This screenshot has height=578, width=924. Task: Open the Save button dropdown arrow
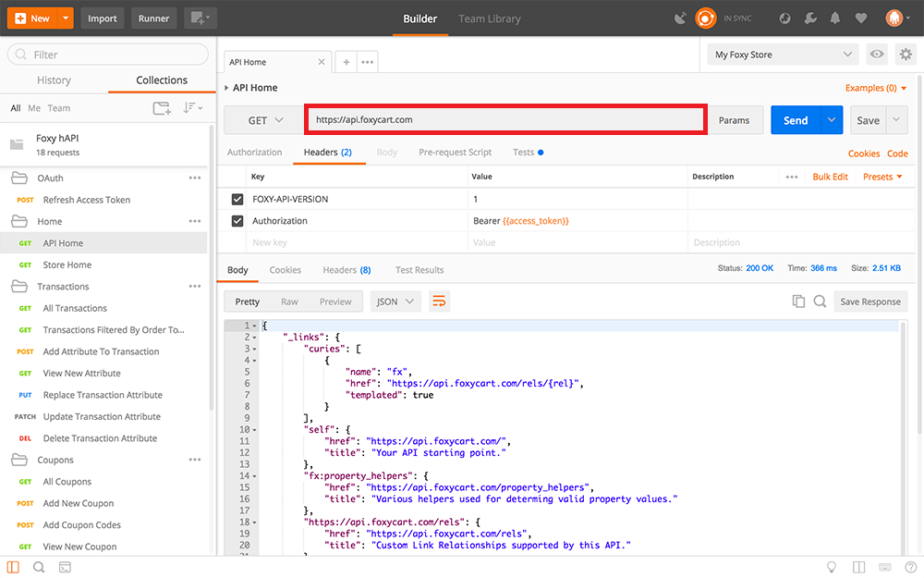896,120
